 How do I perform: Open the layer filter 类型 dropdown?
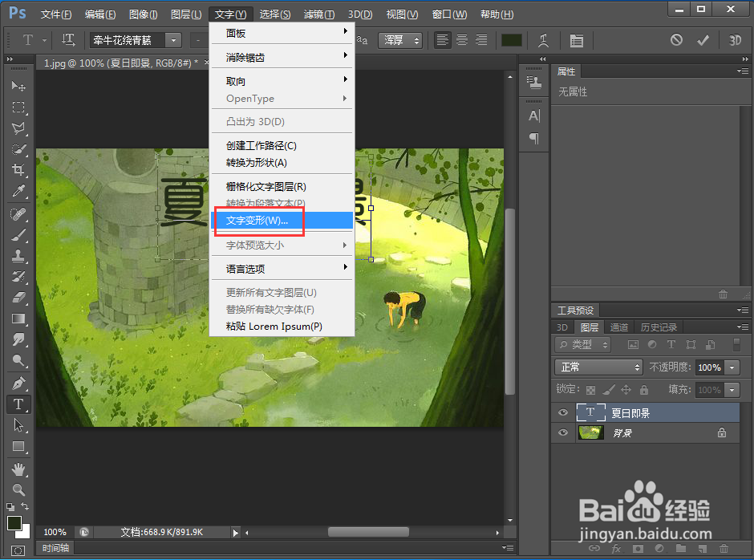[582, 344]
